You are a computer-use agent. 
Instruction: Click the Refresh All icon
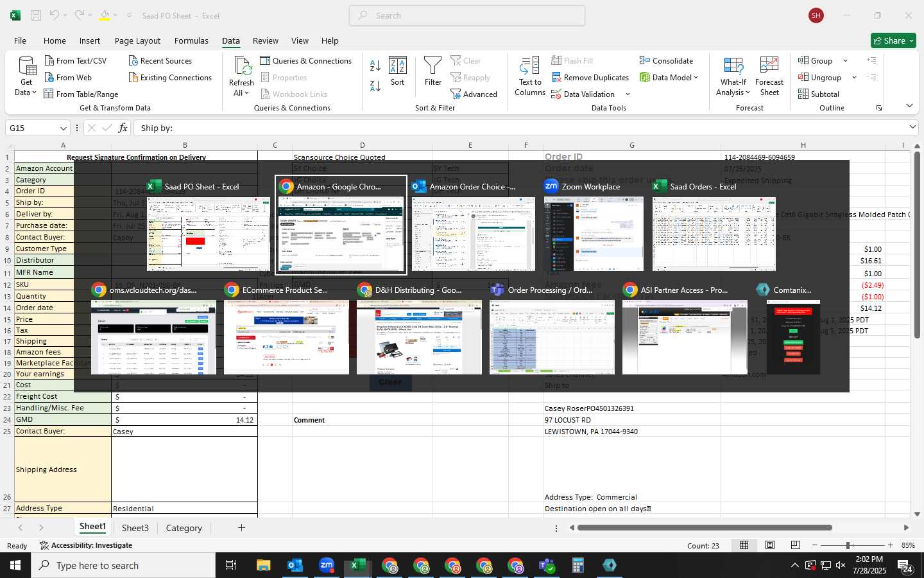point(242,65)
